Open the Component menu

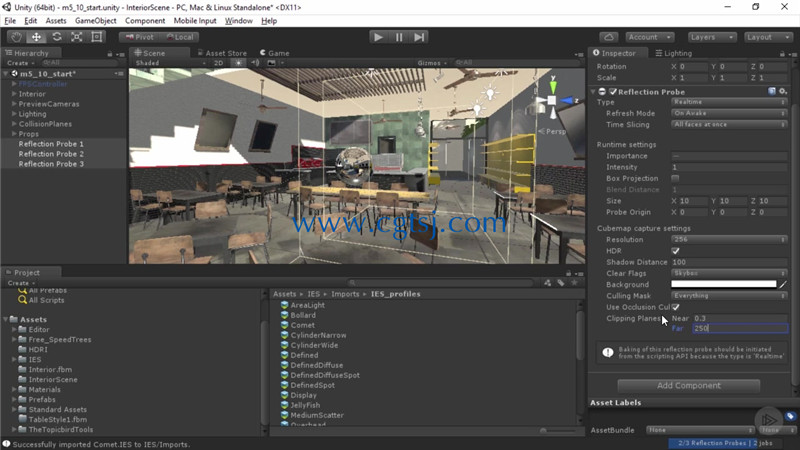click(145, 21)
